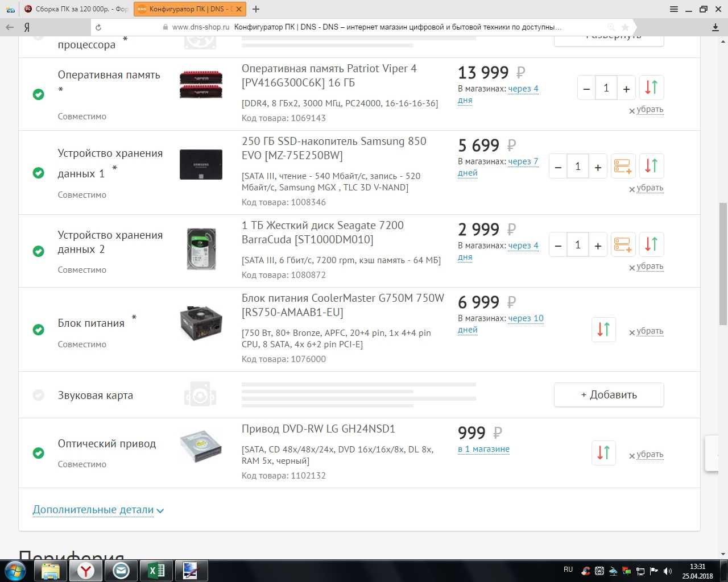
Task: Open Seagate BarraCuda hard disk title
Action: [322, 232]
